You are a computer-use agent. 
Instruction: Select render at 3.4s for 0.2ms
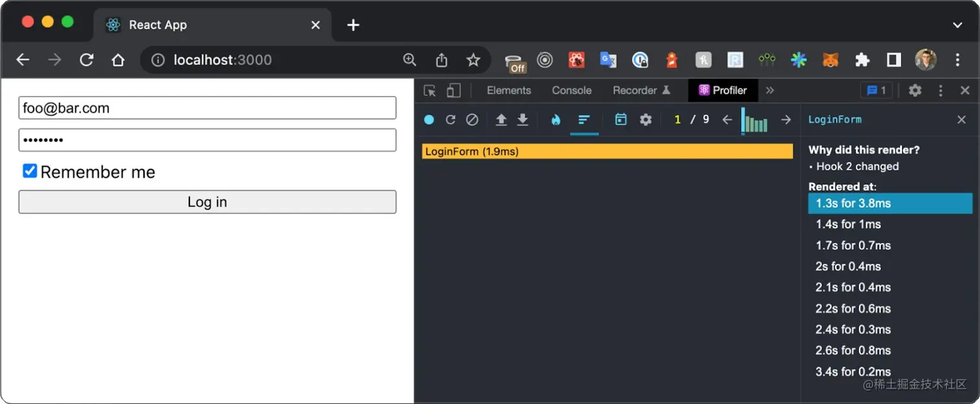[x=890, y=372]
